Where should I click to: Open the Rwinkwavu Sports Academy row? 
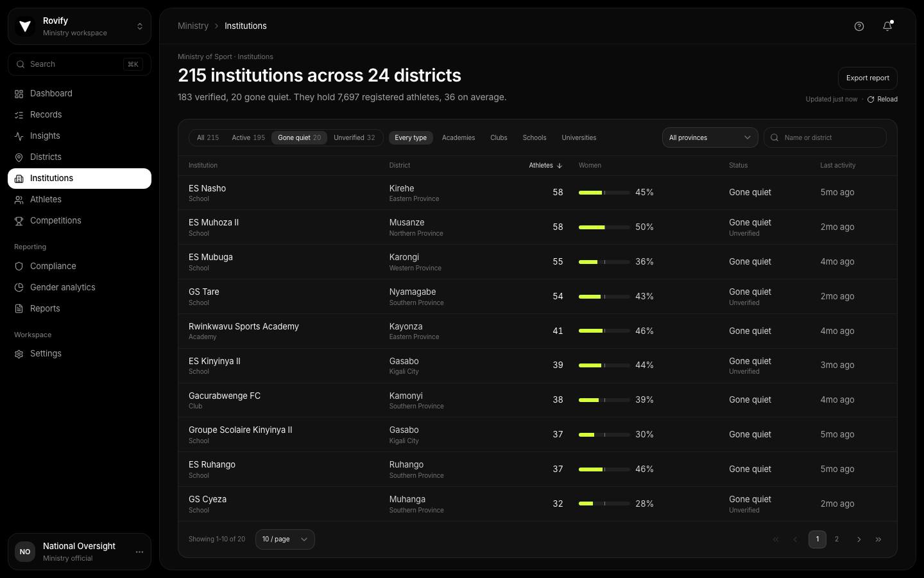[x=538, y=331]
